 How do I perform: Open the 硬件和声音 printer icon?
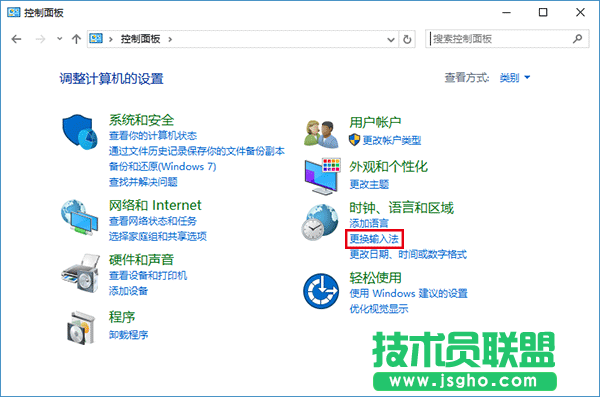pos(80,273)
